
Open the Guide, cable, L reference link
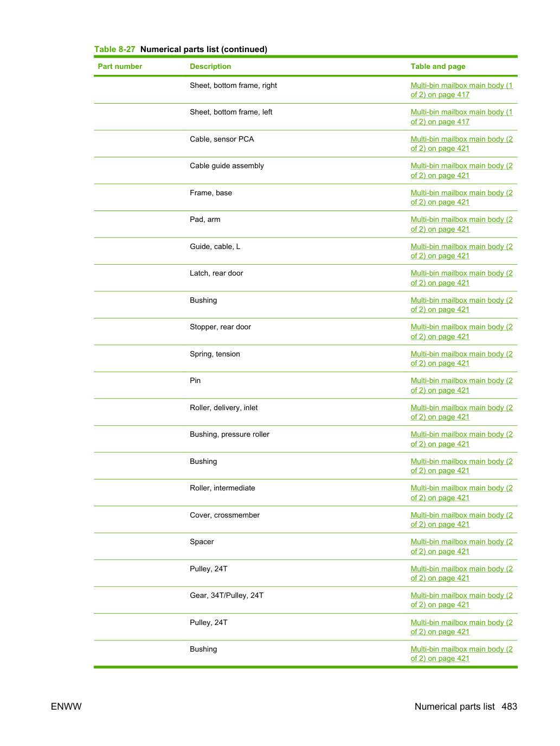coord(461,251)
